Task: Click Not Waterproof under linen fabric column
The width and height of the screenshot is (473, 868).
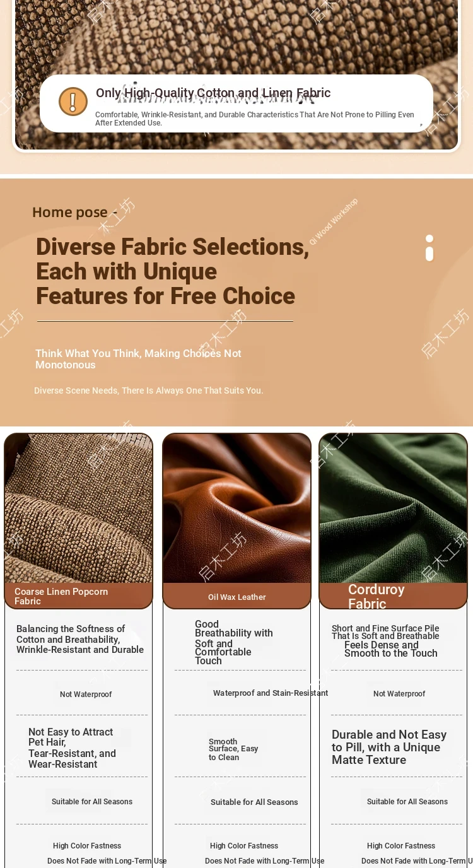Action: coord(86,694)
